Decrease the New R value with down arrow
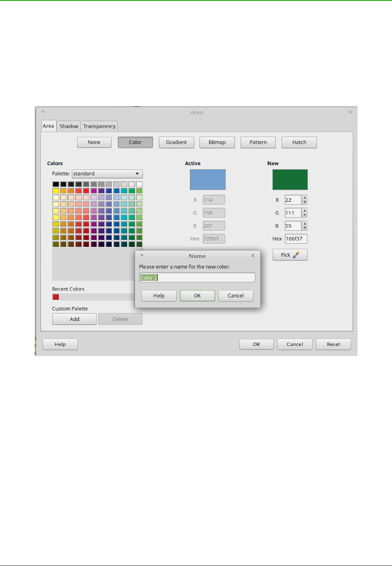 tap(305, 202)
